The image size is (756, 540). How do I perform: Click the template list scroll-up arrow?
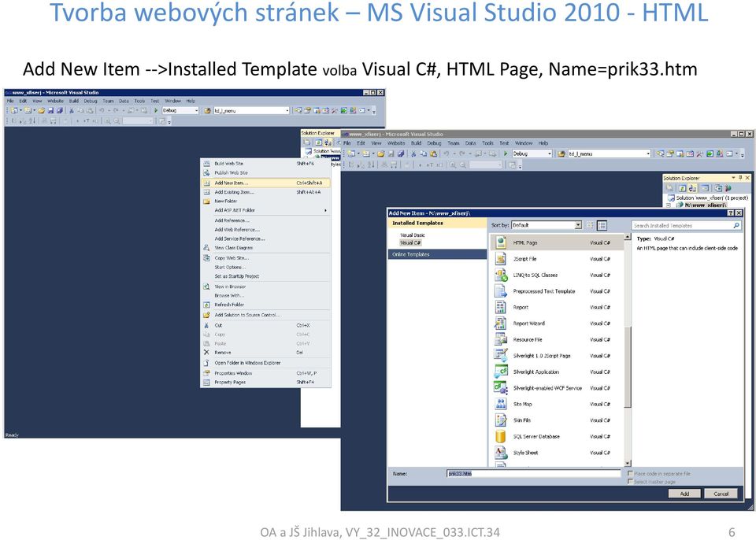point(628,237)
